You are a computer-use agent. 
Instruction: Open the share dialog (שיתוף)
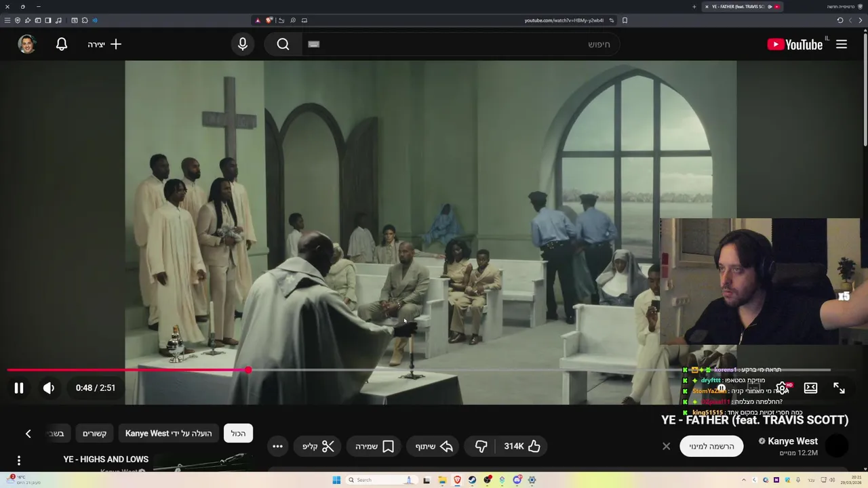pyautogui.click(x=434, y=446)
